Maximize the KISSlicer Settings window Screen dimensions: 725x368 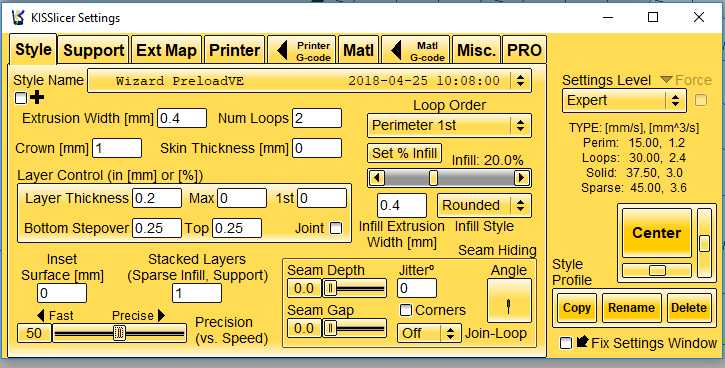653,17
